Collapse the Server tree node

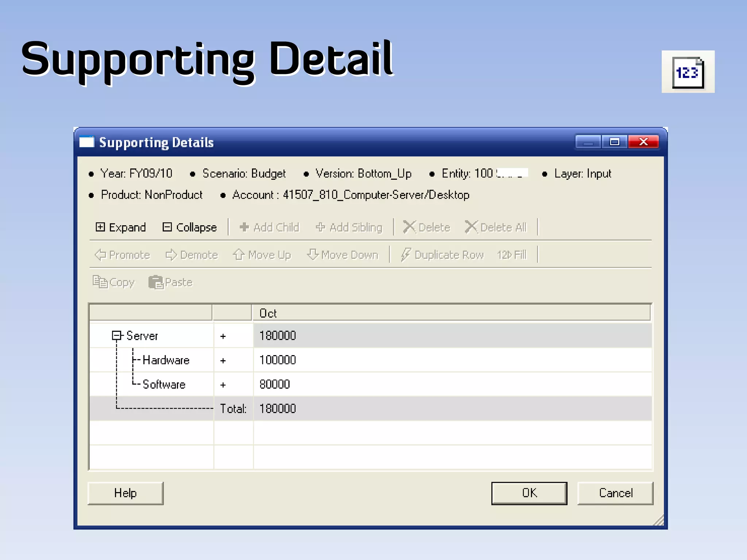[x=116, y=335]
